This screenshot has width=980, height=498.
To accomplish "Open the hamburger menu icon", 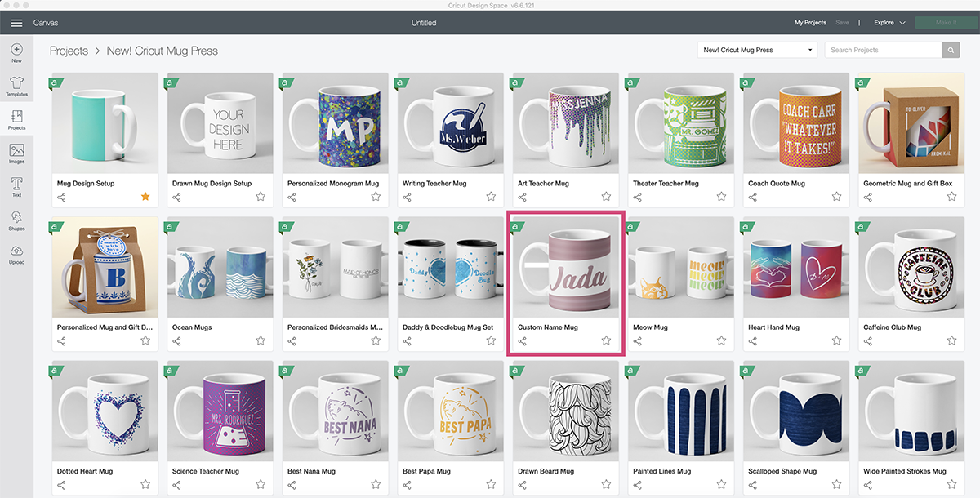I will [x=16, y=23].
